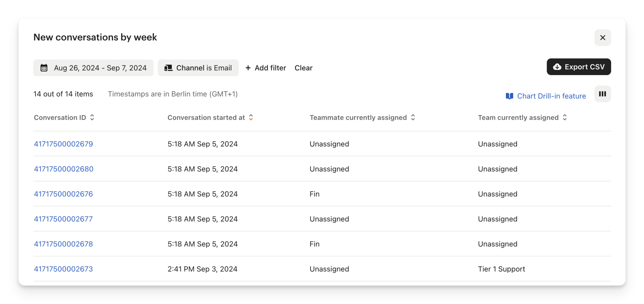
Task: Click the book icon beside Chart Drill-in
Action: 509,96
